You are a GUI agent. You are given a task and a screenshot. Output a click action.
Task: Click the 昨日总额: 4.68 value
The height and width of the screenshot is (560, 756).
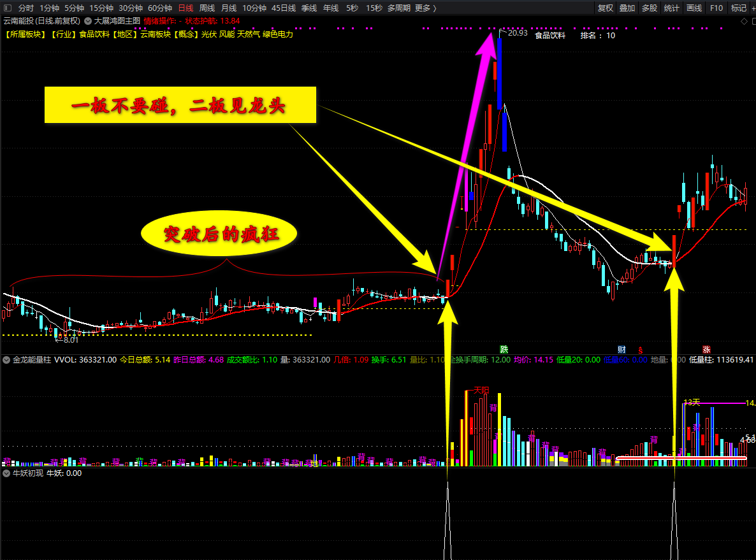click(198, 359)
